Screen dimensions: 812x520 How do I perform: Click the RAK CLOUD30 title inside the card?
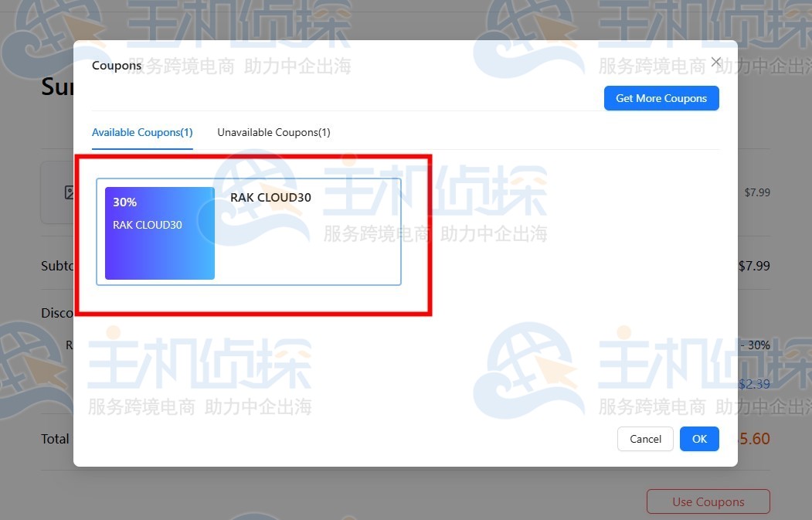(x=270, y=197)
